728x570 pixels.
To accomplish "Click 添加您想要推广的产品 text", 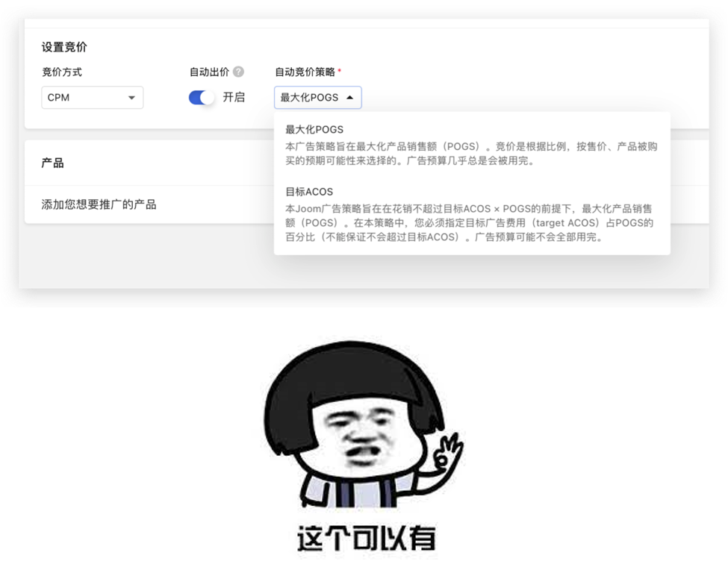I will [99, 204].
